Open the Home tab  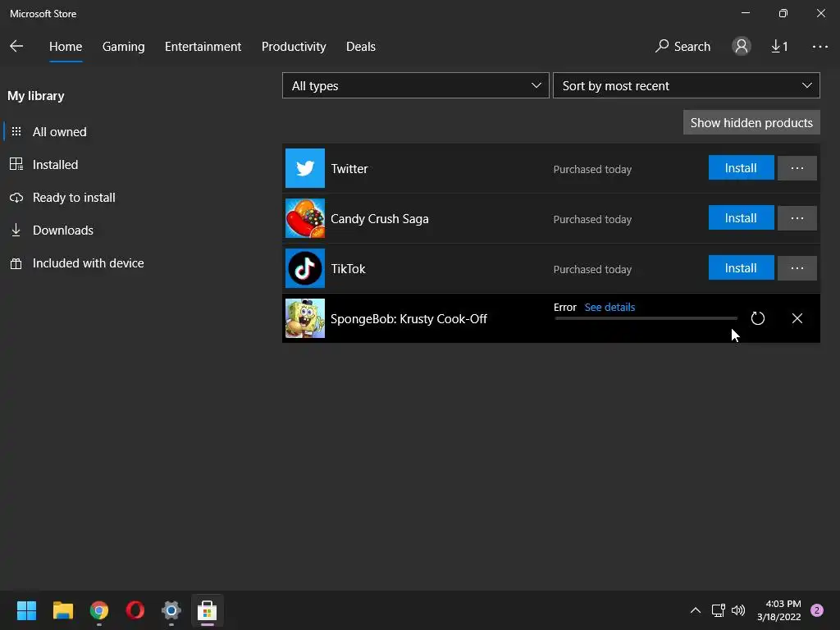(x=66, y=47)
